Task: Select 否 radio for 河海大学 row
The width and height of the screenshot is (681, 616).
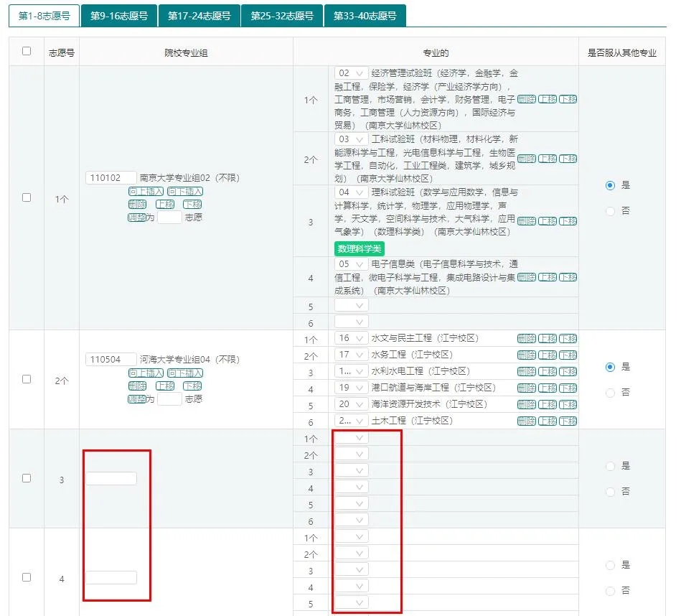Action: coord(611,393)
